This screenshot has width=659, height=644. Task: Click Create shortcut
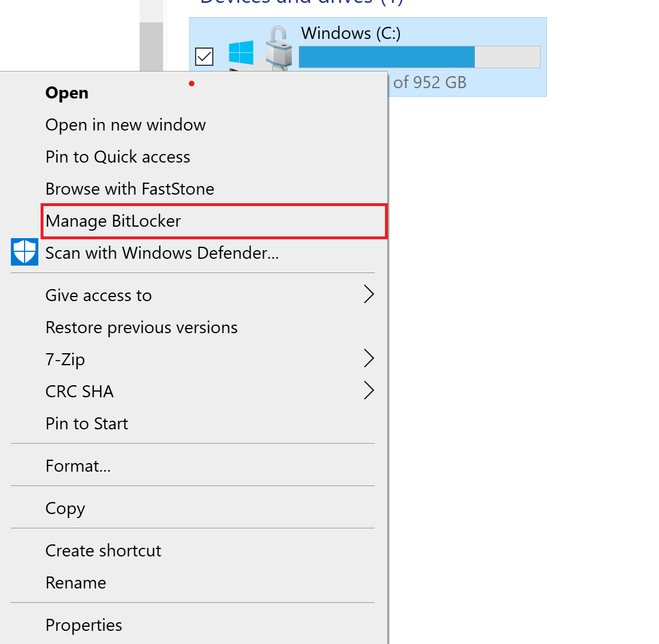(103, 551)
